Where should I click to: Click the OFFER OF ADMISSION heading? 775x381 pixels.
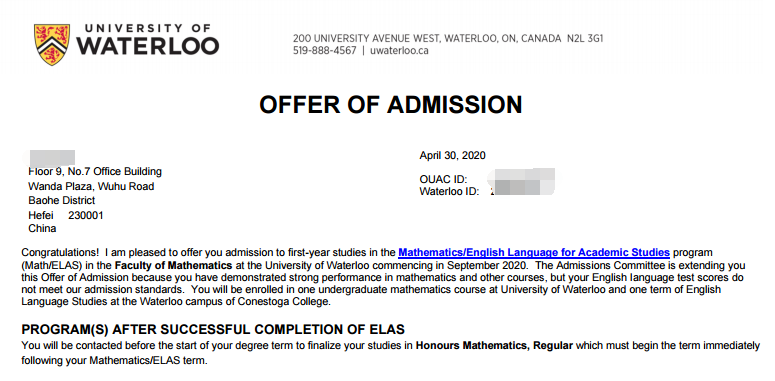click(390, 104)
